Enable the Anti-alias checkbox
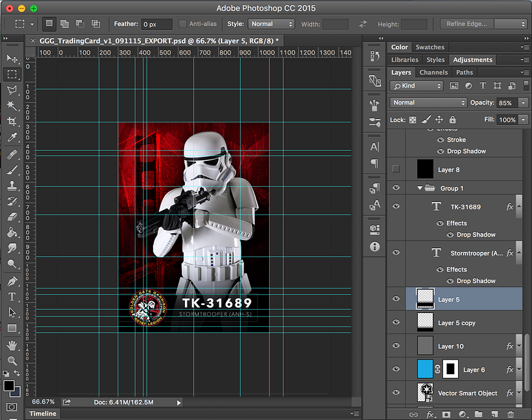This screenshot has height=420, width=532. (182, 24)
